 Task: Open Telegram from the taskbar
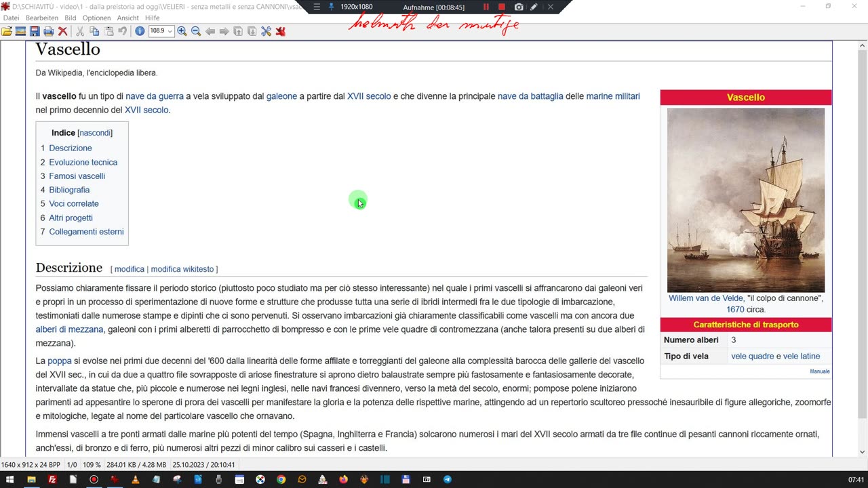(x=447, y=479)
